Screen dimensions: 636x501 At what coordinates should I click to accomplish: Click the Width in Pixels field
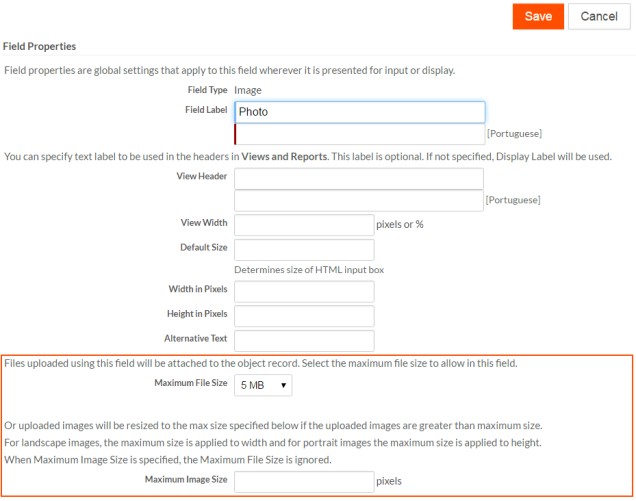coord(304,291)
